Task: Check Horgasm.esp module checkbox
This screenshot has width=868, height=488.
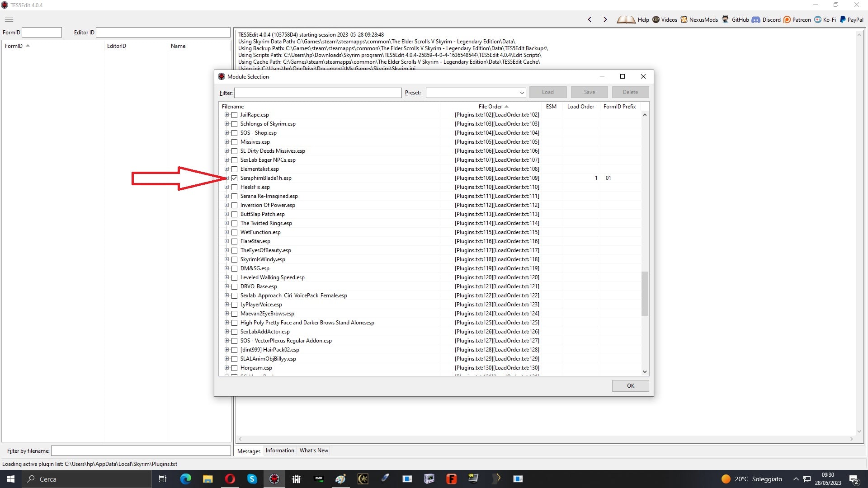Action: [x=234, y=368]
